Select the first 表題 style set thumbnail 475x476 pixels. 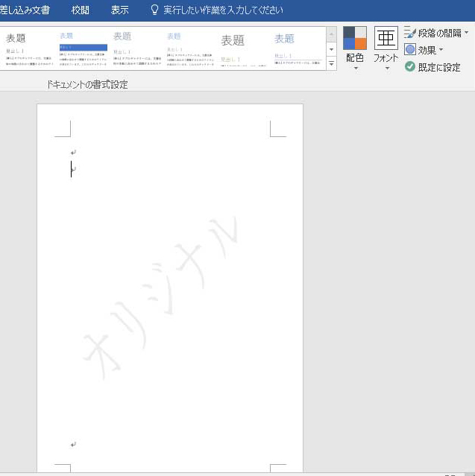[27, 48]
